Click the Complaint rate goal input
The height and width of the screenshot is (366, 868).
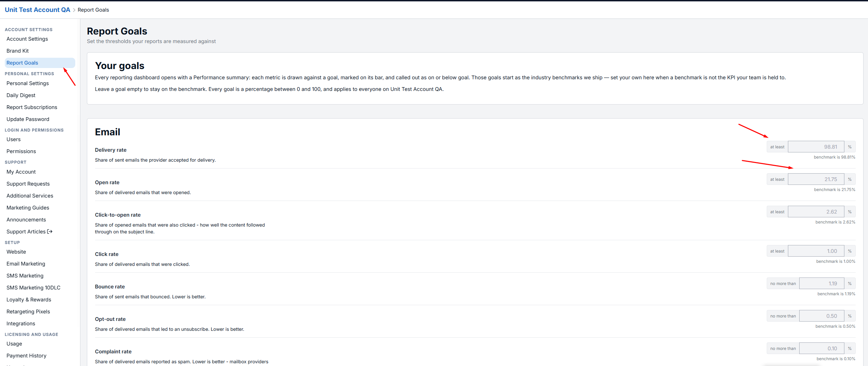coord(821,349)
